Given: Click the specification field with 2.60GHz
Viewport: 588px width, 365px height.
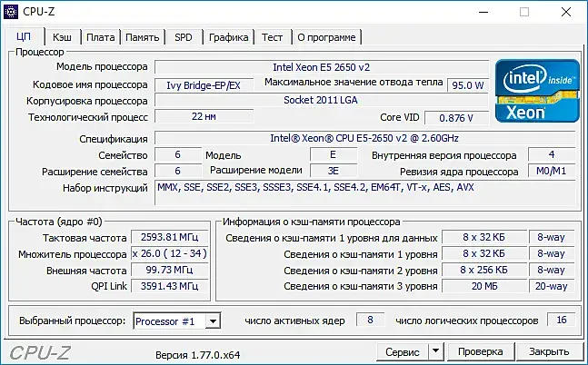Looking at the screenshot, I should (x=364, y=138).
